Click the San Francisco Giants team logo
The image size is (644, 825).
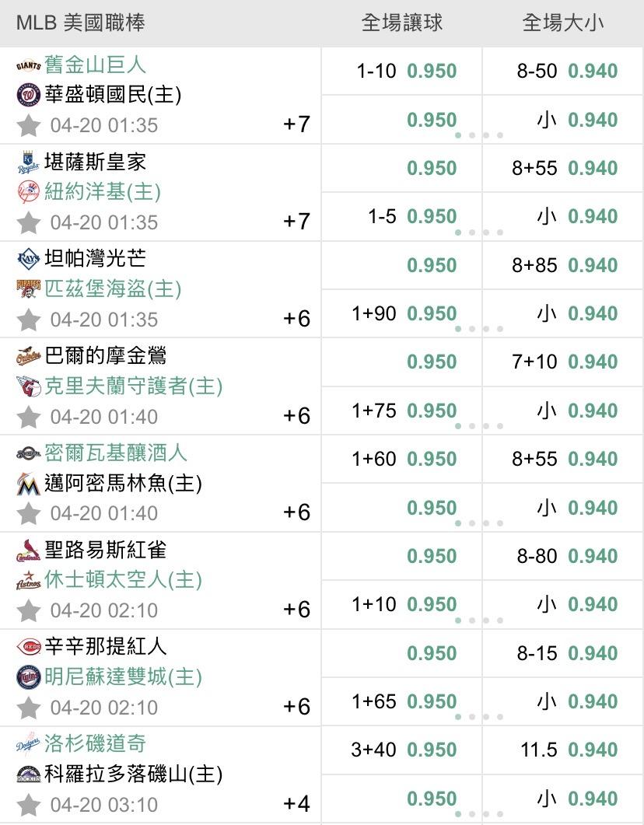click(28, 65)
